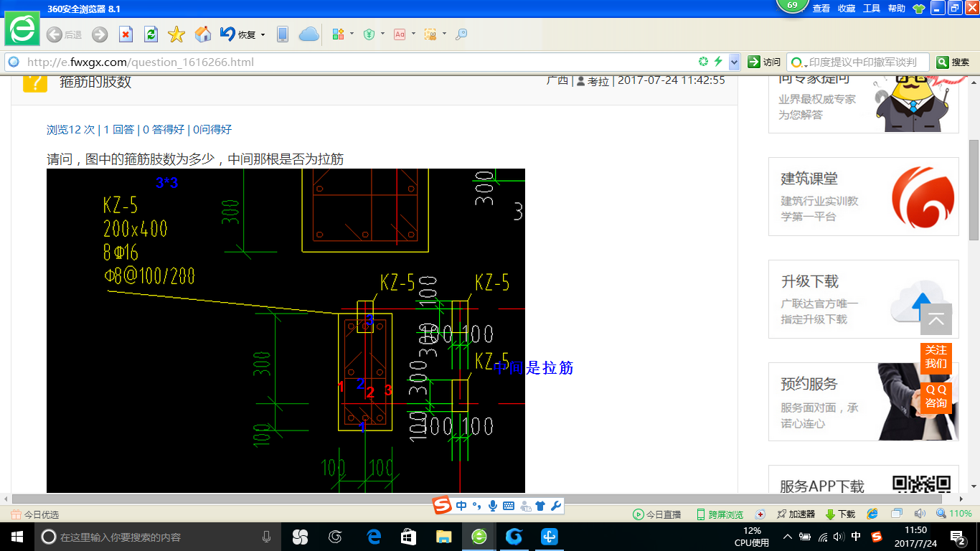
Task: Open the 收藏 menu
Action: point(847,9)
